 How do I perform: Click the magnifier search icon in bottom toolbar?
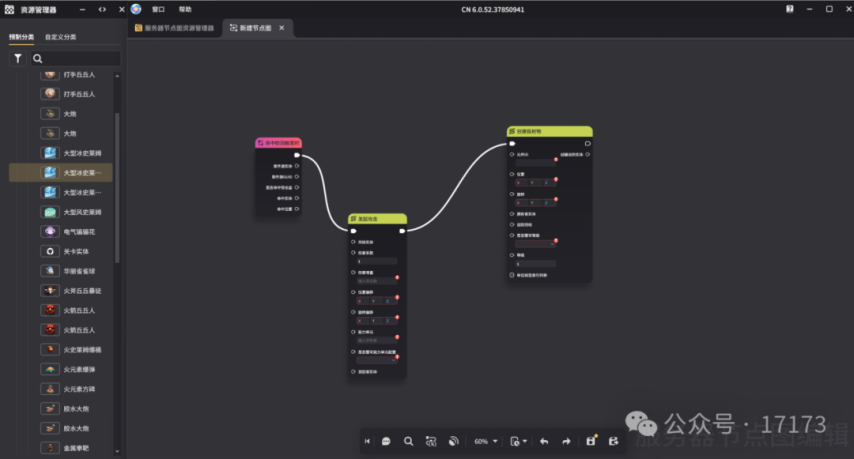point(408,441)
